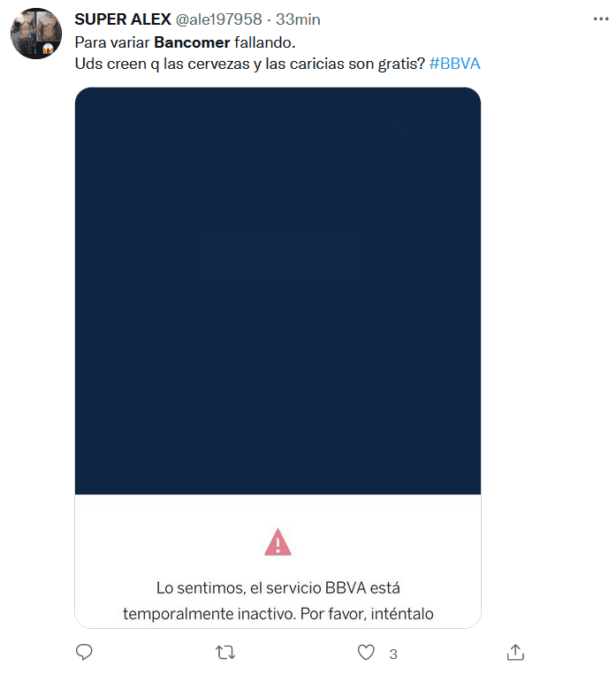Click the 'Uds creen q las cervezas' sentence
The width and height of the screenshot is (616, 674).
tap(250, 64)
